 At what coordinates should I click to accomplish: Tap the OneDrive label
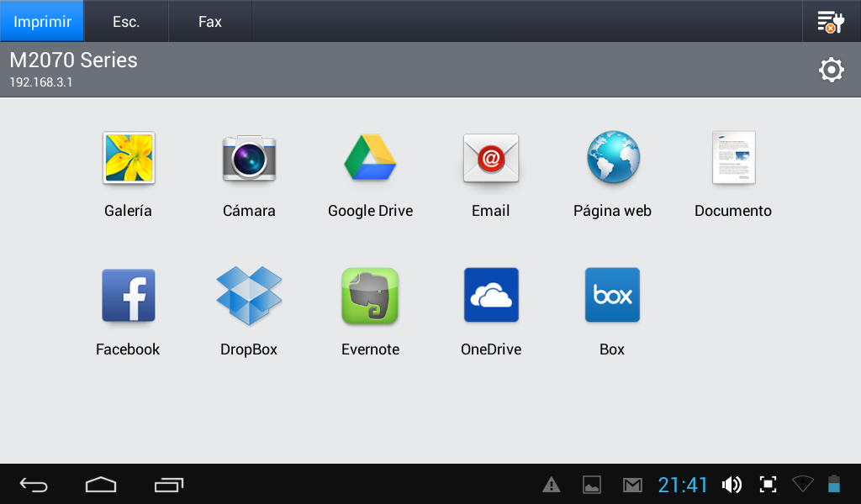tap(491, 349)
